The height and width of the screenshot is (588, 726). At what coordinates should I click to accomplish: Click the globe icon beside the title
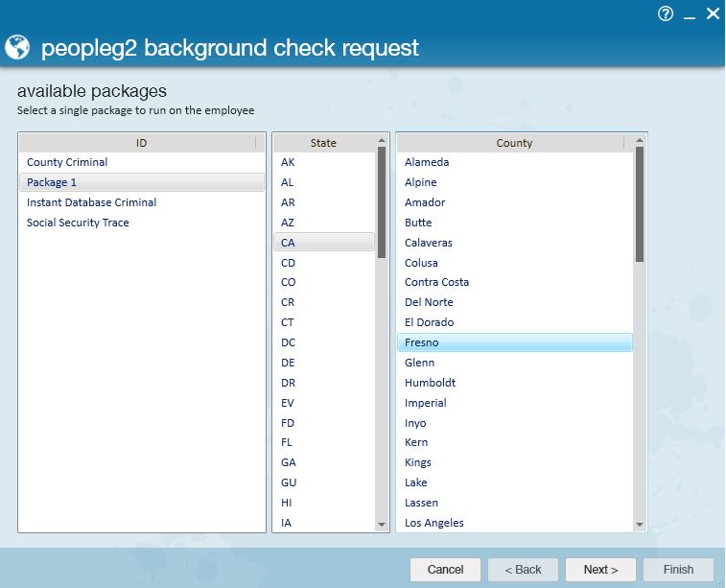tap(17, 47)
